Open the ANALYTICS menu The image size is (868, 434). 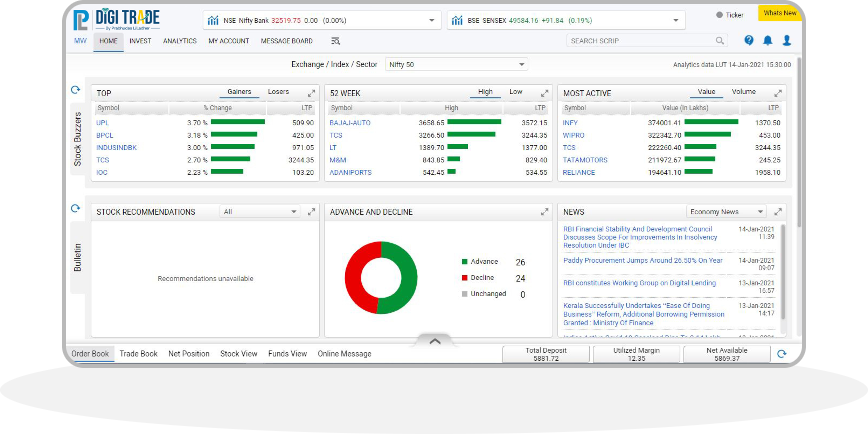pyautogui.click(x=180, y=41)
